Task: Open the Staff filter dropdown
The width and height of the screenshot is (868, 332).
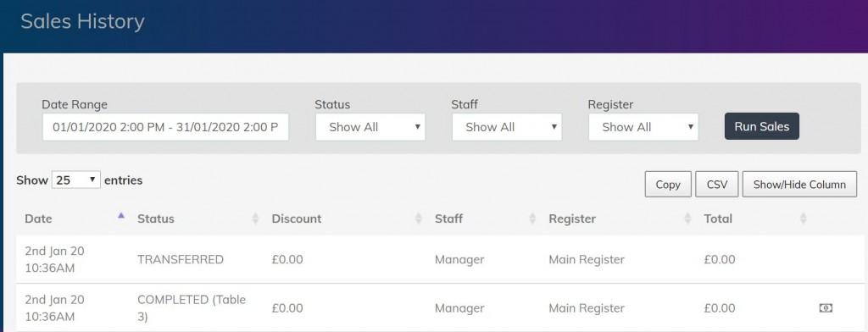Action: [x=507, y=127]
